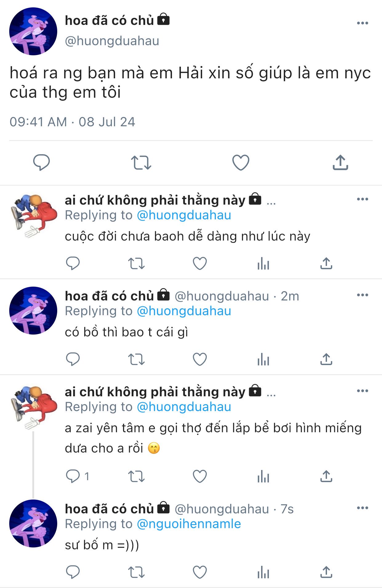Like the main tweet by hoa đã có chủ
382x588 pixels.
tap(241, 163)
